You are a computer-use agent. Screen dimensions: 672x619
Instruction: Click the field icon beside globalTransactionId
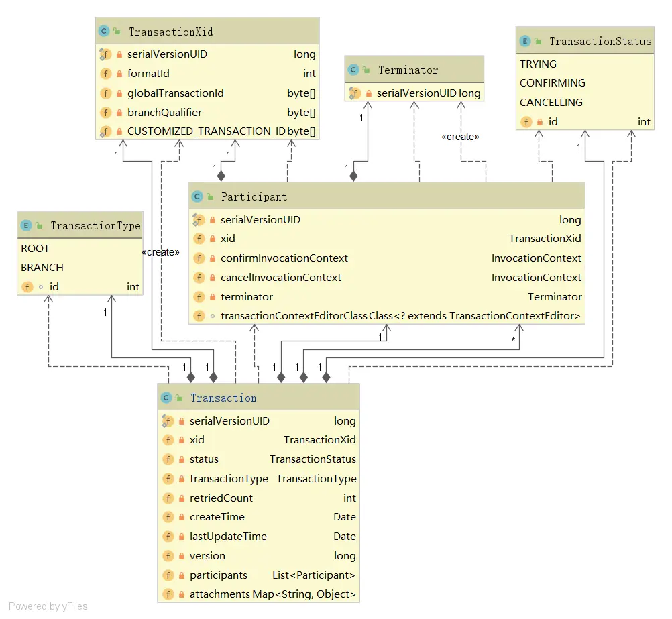pyautogui.click(x=105, y=93)
